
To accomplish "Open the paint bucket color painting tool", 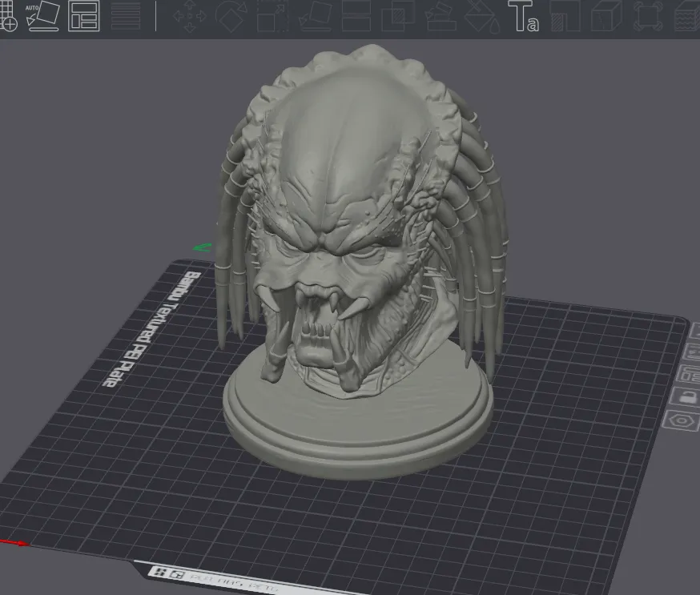I will pos(483,16).
